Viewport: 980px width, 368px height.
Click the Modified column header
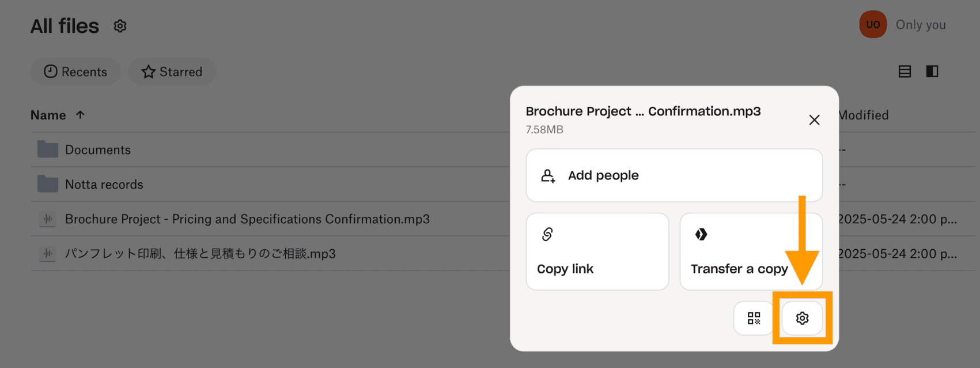[864, 115]
